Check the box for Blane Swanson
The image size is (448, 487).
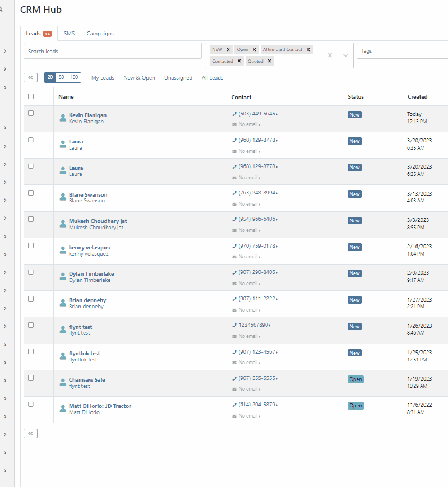tap(31, 193)
